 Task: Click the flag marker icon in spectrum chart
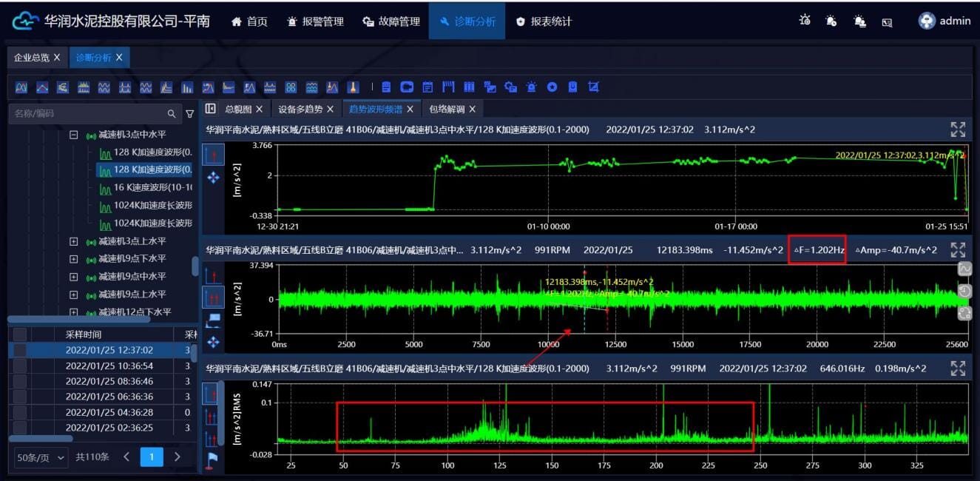pos(213,460)
